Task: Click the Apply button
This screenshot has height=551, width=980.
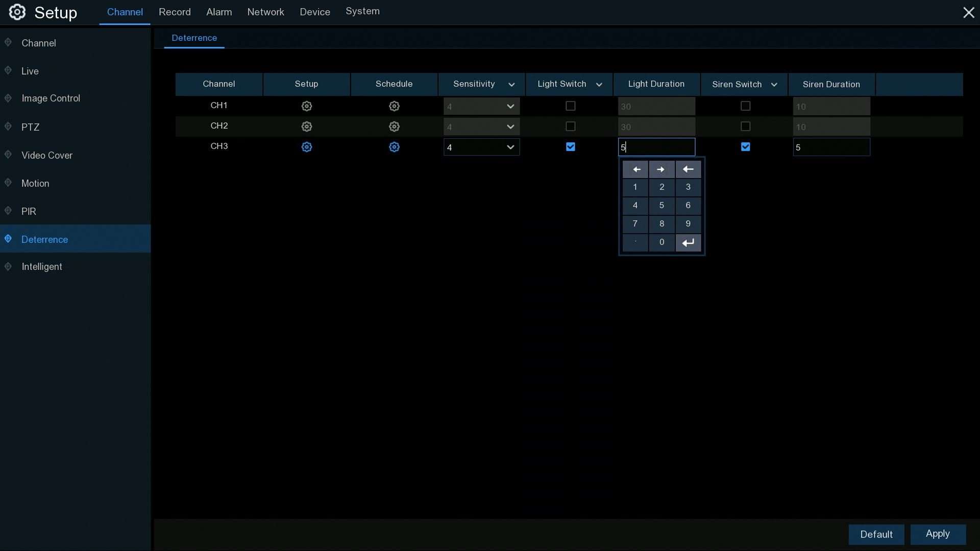Action: 938,534
